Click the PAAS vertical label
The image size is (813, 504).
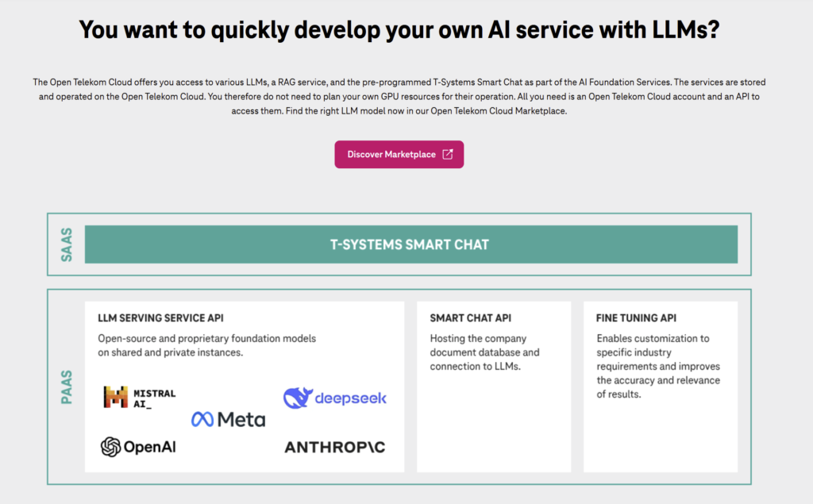coord(67,387)
